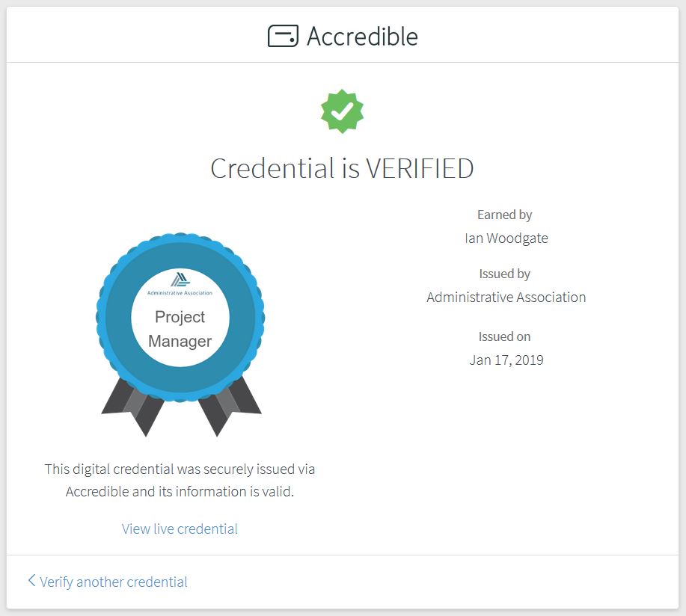Click the Administrative Association logo inside badge
Image resolution: width=686 pixels, height=616 pixels.
coord(180,284)
